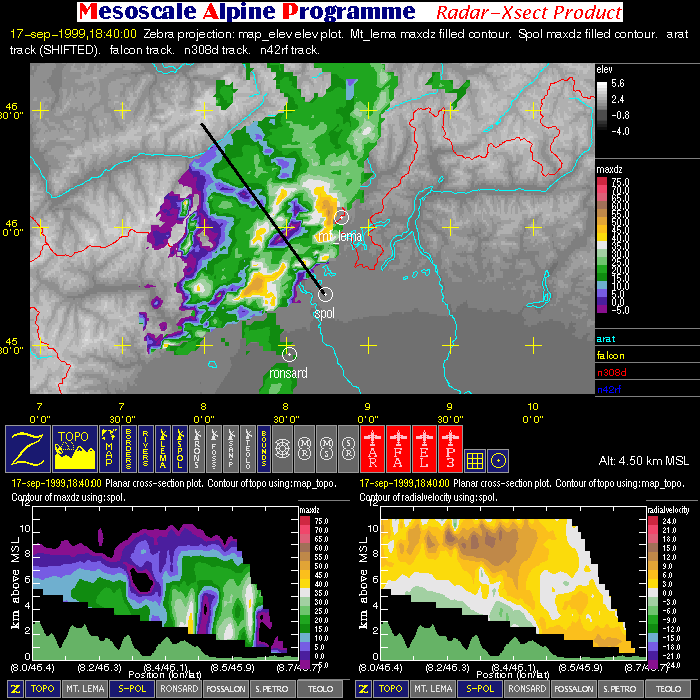The image size is (700, 700).
Task: Select the RONS radar icon
Action: (x=197, y=449)
